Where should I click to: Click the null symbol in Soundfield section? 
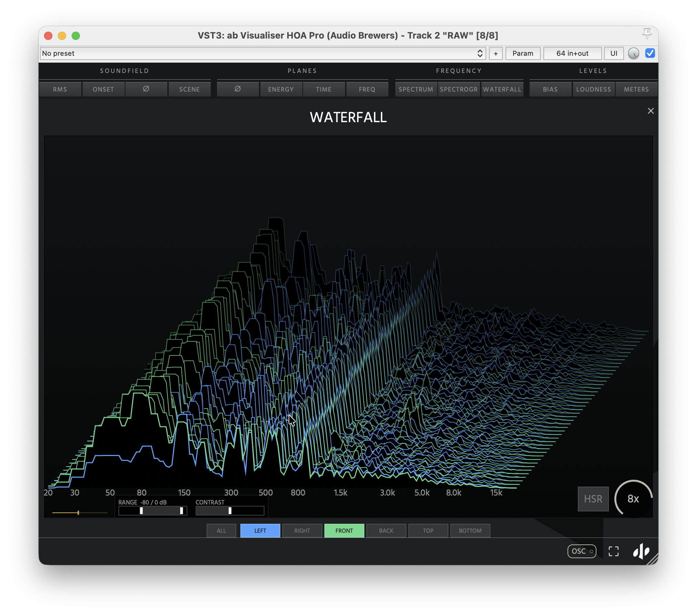(x=146, y=89)
